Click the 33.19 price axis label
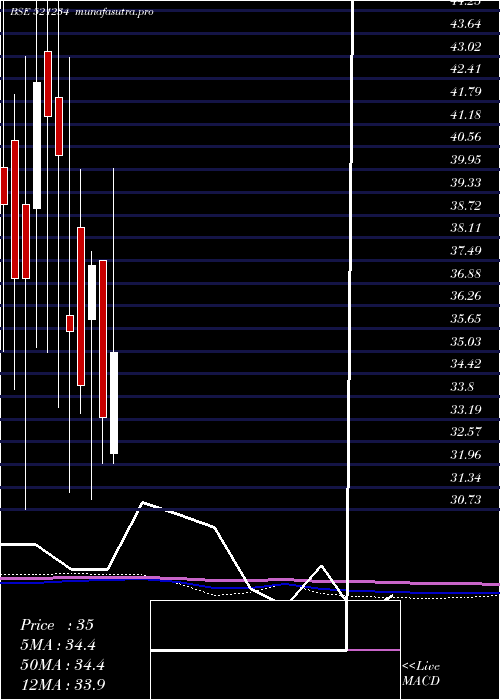The image size is (500, 700). click(466, 409)
